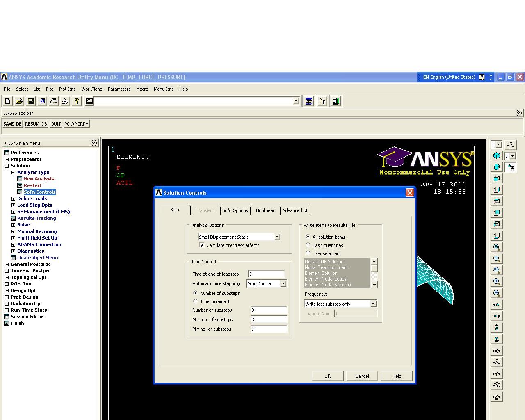Screen dimensions: 525x420
Task: Click the lowest Z rotation icon in the view column
Action: [497, 397]
